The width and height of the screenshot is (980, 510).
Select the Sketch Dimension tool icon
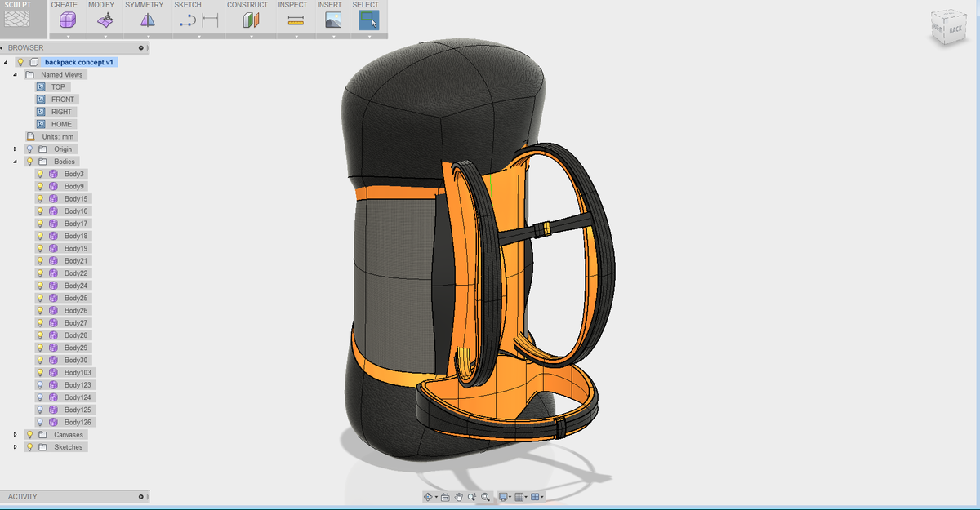pyautogui.click(x=211, y=21)
